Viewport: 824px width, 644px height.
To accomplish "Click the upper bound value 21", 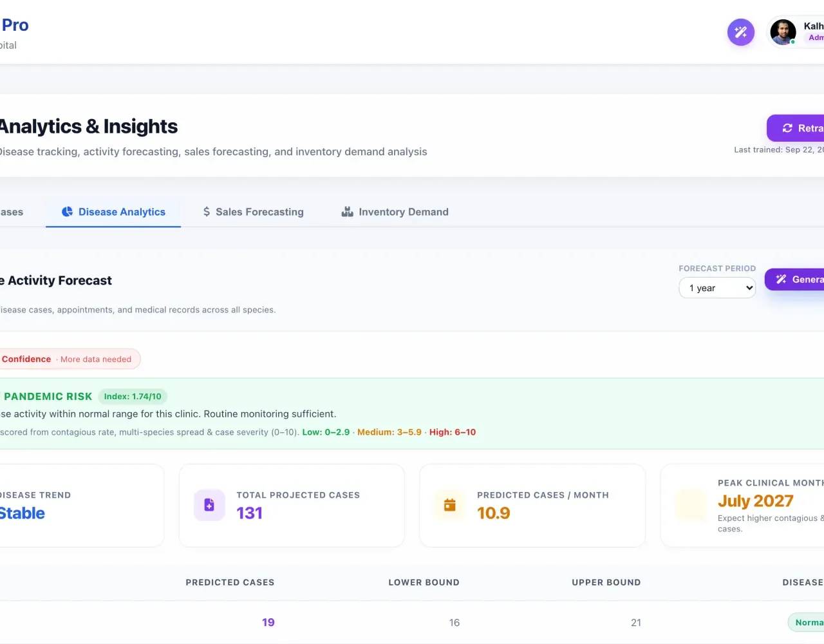I will pyautogui.click(x=636, y=623).
